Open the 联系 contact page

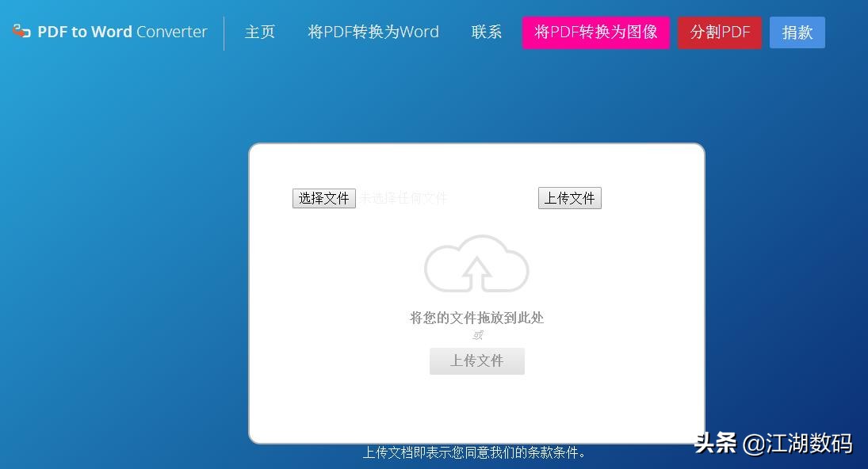pos(486,32)
